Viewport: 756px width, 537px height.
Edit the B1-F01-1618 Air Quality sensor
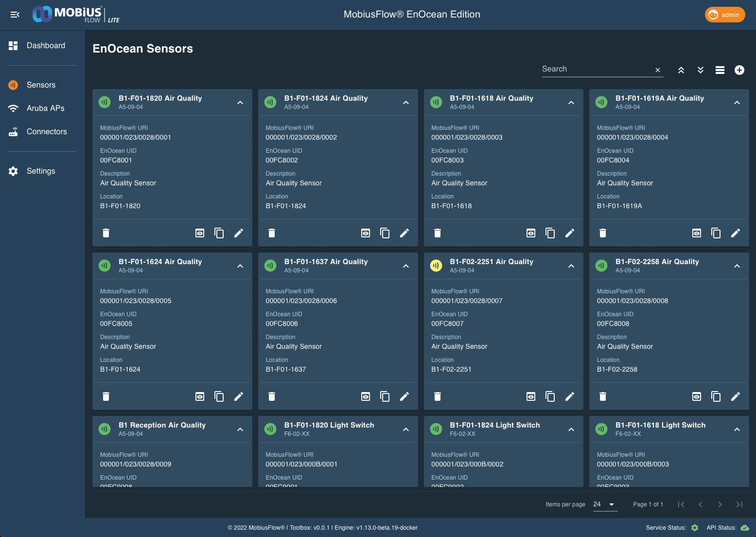570,233
